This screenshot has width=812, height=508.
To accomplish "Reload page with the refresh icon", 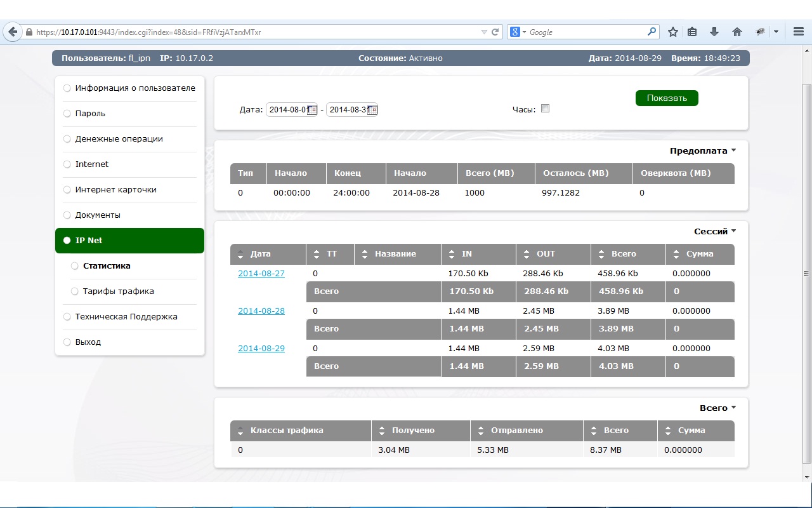I will pyautogui.click(x=495, y=32).
